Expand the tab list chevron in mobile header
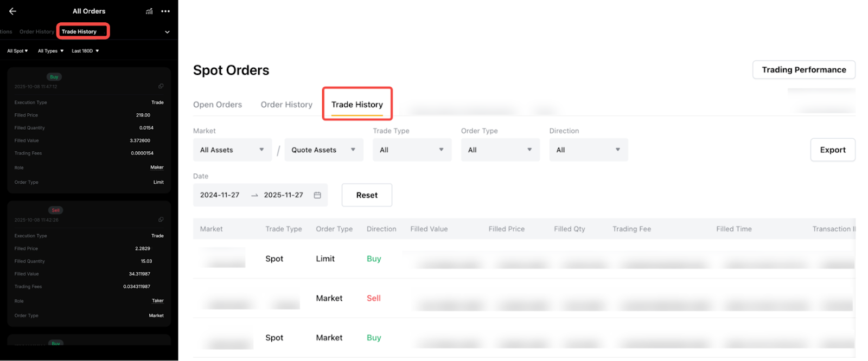 [x=167, y=32]
